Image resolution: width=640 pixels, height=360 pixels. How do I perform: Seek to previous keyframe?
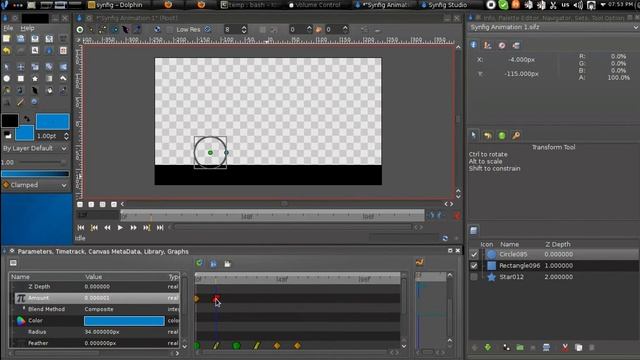(x=94, y=228)
